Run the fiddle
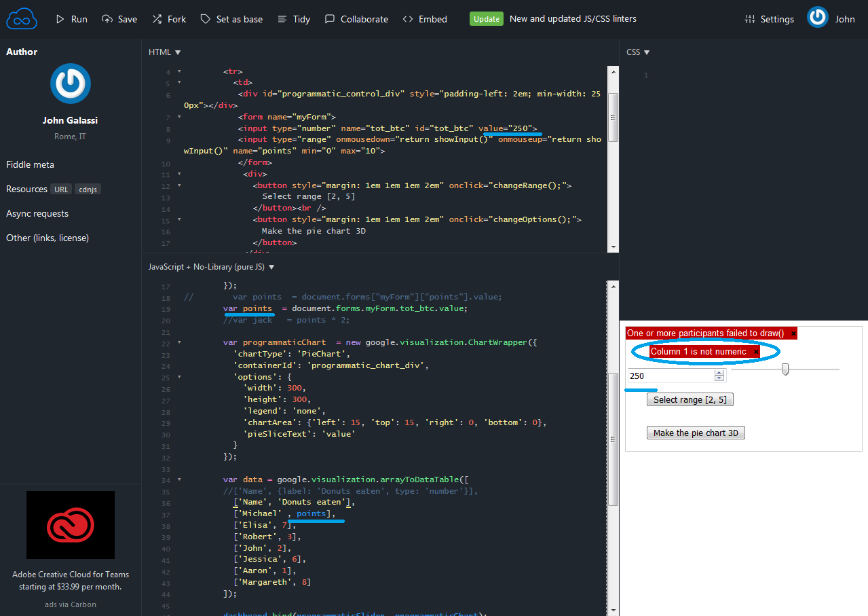The image size is (868, 616). 71,19
